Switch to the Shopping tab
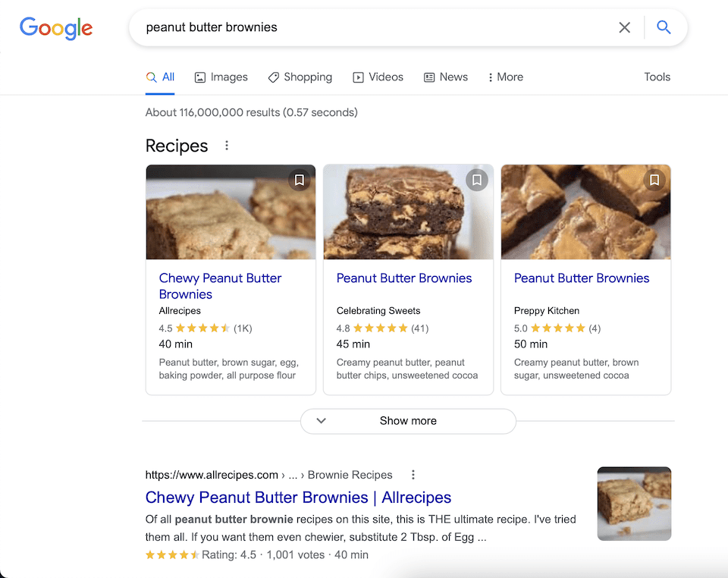 300,77
